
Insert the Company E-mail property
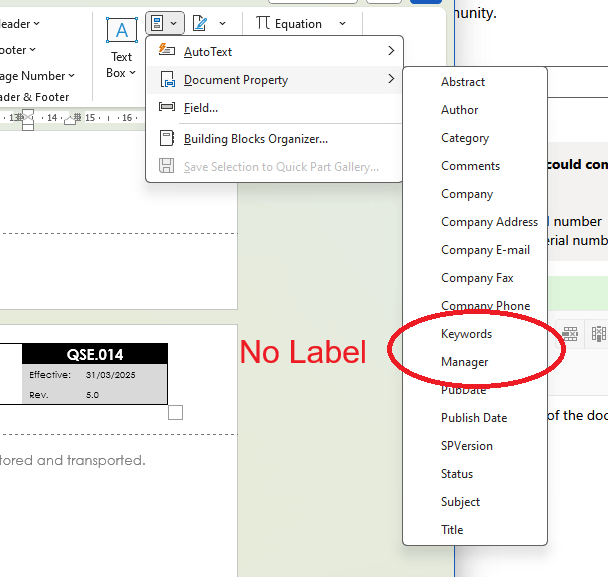475,250
